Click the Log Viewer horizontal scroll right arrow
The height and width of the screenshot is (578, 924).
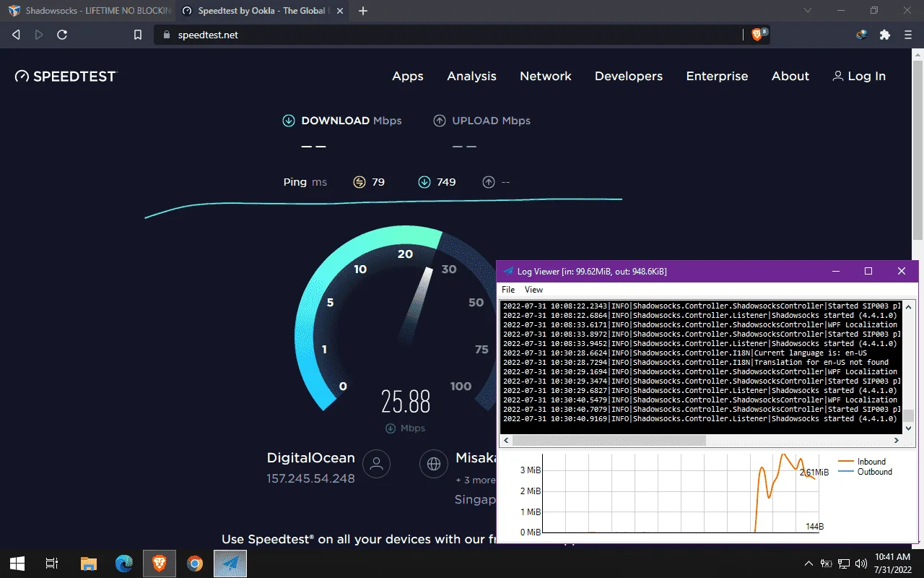897,440
